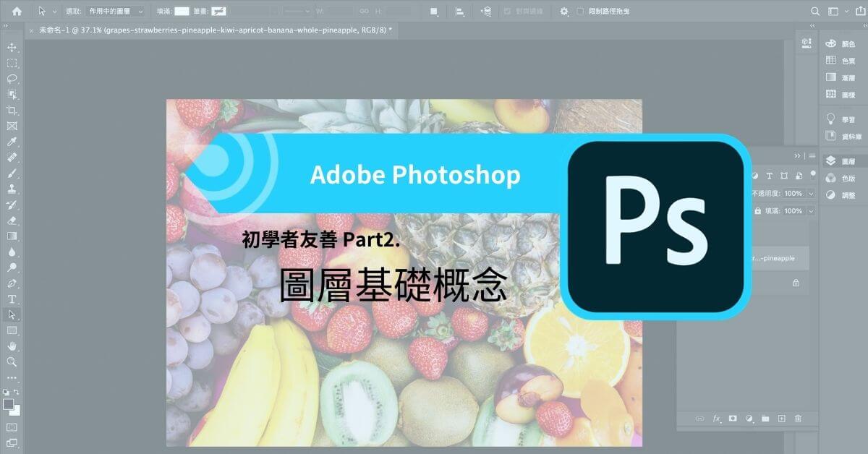Open the 資料庫 panel tab
The height and width of the screenshot is (454, 868).
(843, 136)
